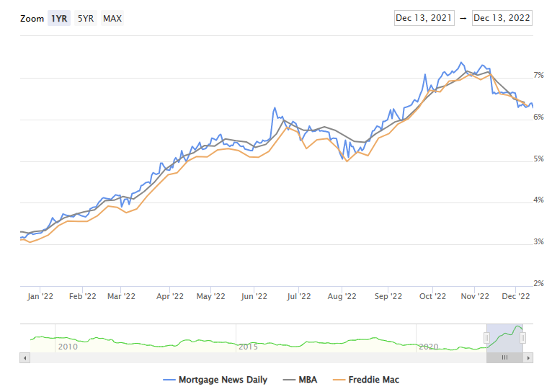This screenshot has width=552, height=392.
Task: Select the MAX zoom button
Action: (x=112, y=18)
